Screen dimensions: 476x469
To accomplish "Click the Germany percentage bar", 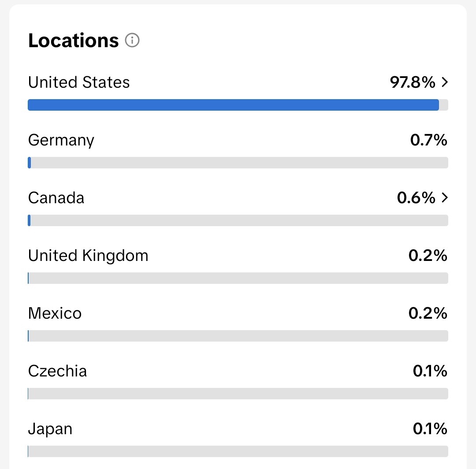I will click(x=238, y=163).
